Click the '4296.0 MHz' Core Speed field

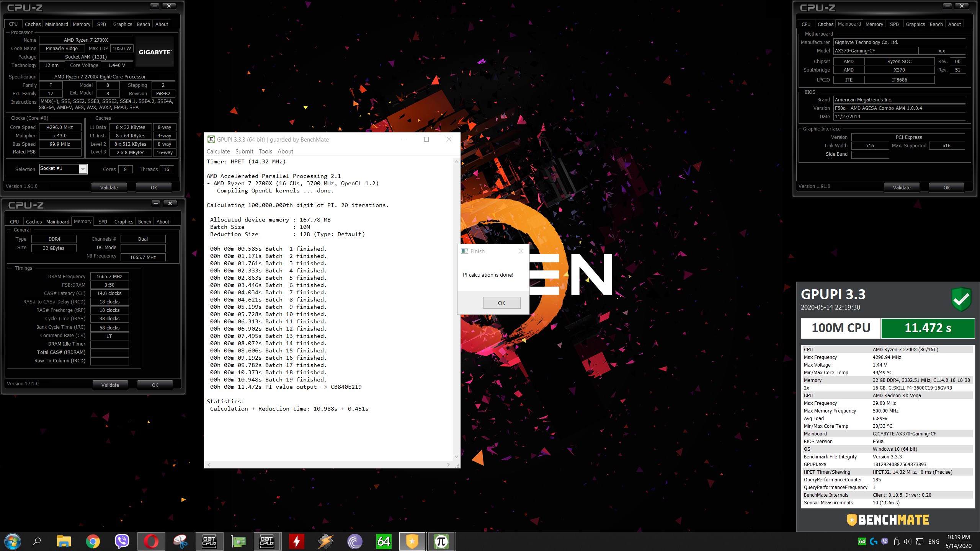(60, 127)
